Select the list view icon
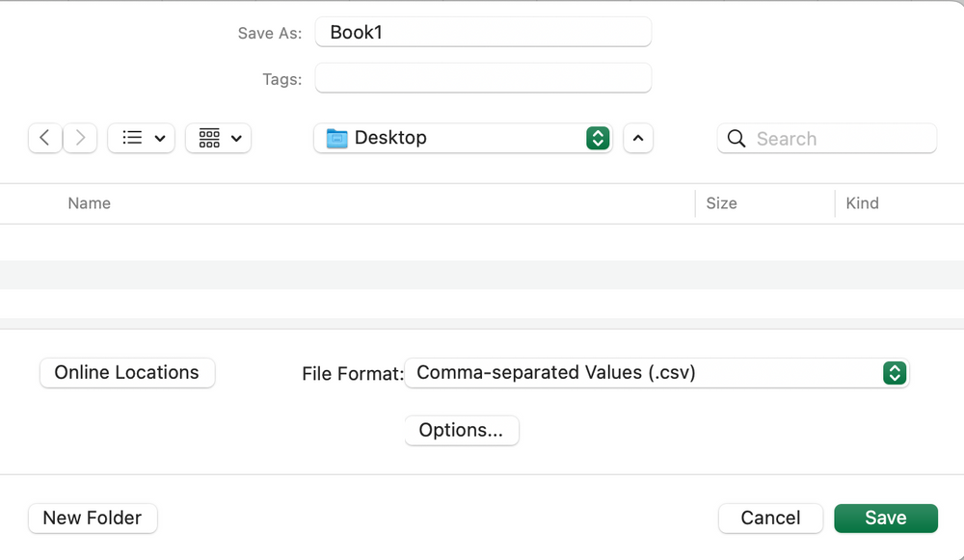The width and height of the screenshot is (964, 560). coord(132,138)
